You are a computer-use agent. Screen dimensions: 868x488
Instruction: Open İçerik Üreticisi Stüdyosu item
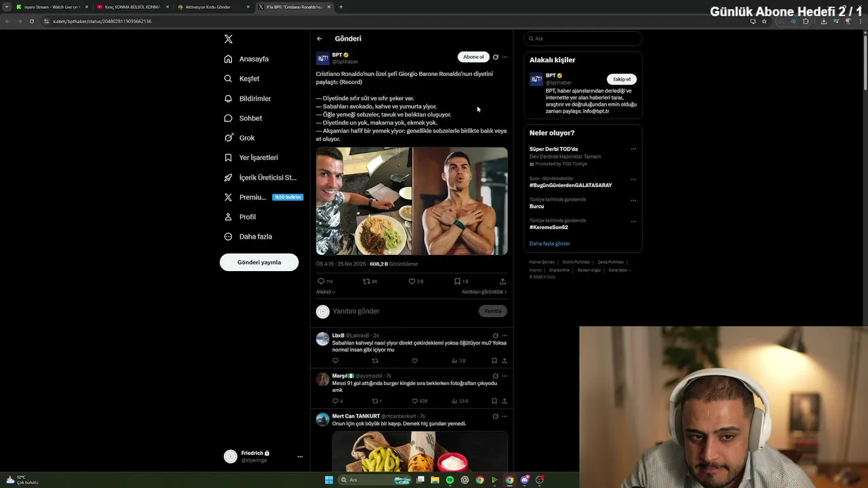260,178
